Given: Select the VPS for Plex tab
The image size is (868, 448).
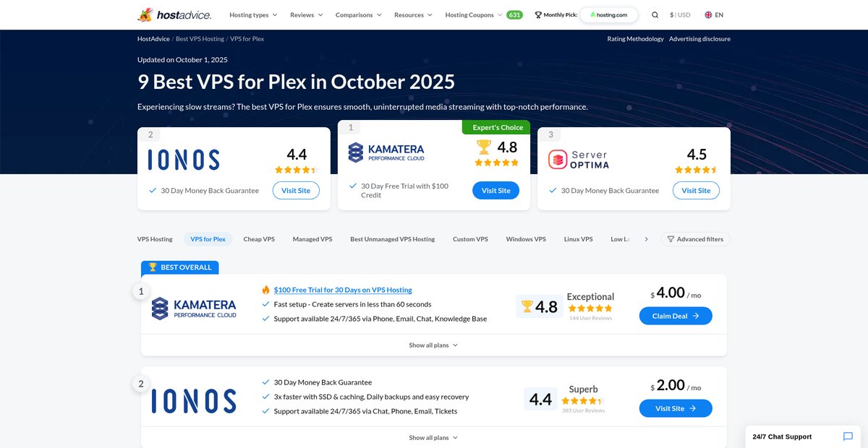Looking at the screenshot, I should pos(208,239).
